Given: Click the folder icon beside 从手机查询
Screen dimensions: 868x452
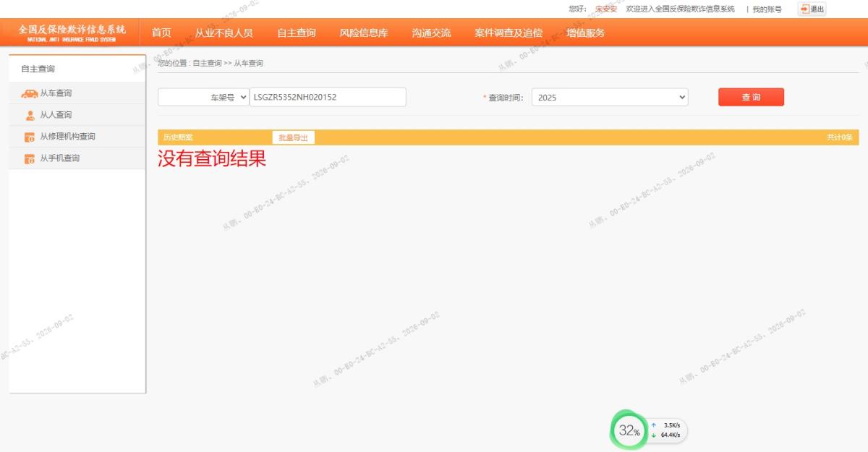Looking at the screenshot, I should click(30, 158).
